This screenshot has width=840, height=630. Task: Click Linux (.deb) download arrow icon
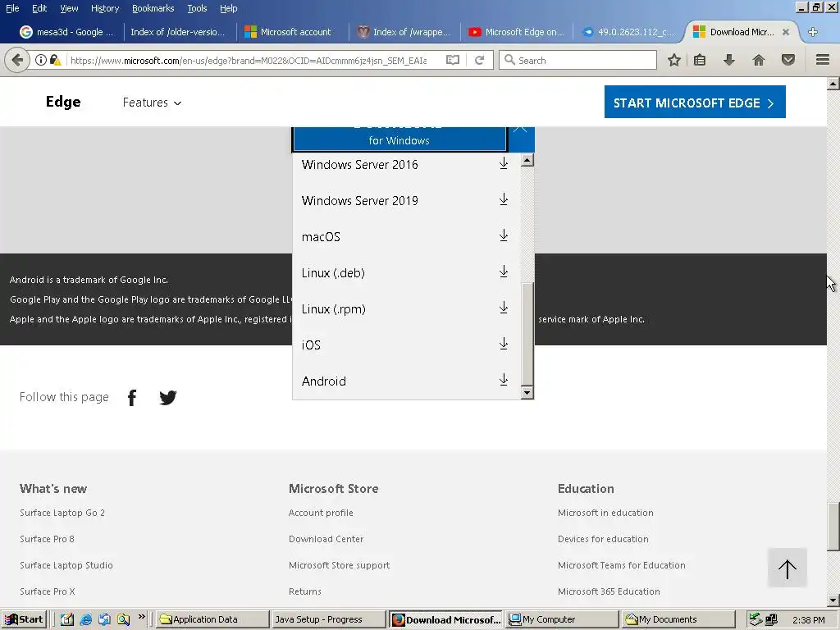pos(504,272)
